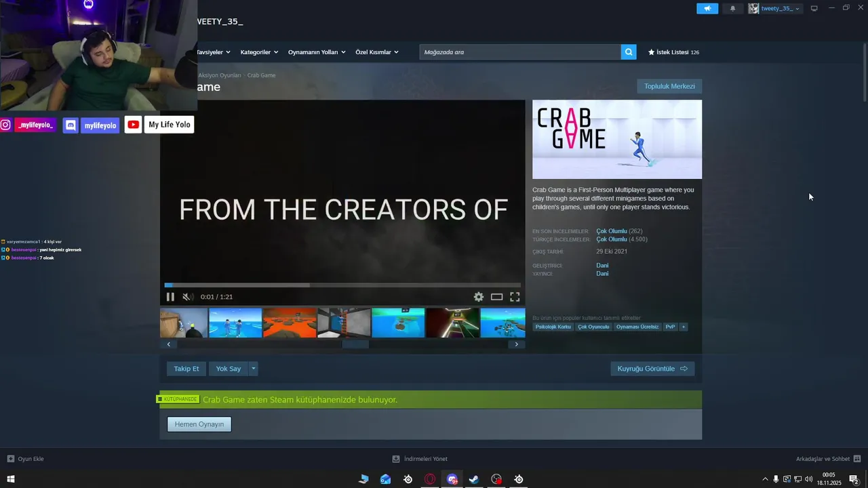This screenshot has width=868, height=488.
Task: Open recent reviews Çok Olumlu (262)
Action: pos(619,231)
